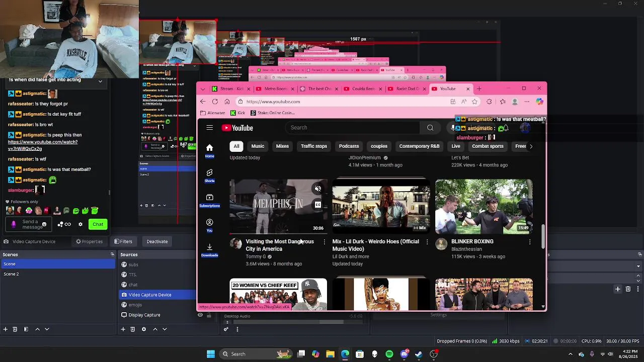Click the Edge browser back arrow
Image resolution: width=644 pixels, height=362 pixels.
pyautogui.click(x=203, y=102)
